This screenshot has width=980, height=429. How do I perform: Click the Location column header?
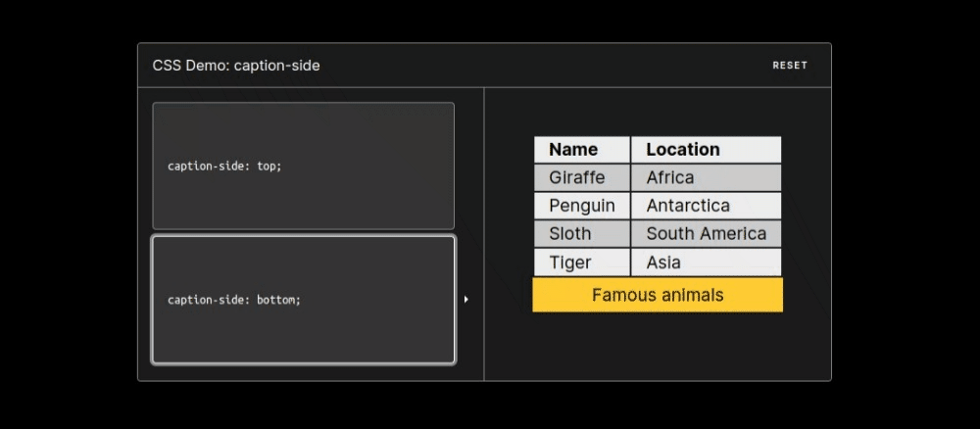pos(707,150)
